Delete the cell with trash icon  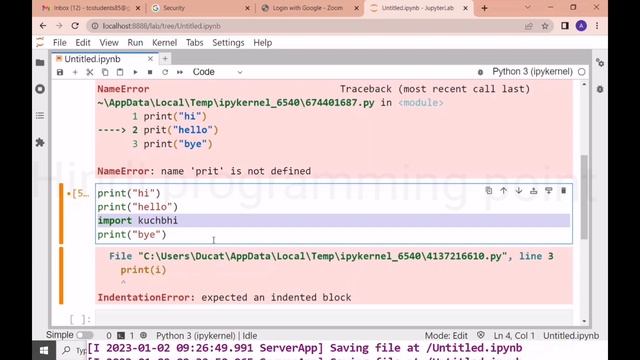pyautogui.click(x=564, y=191)
